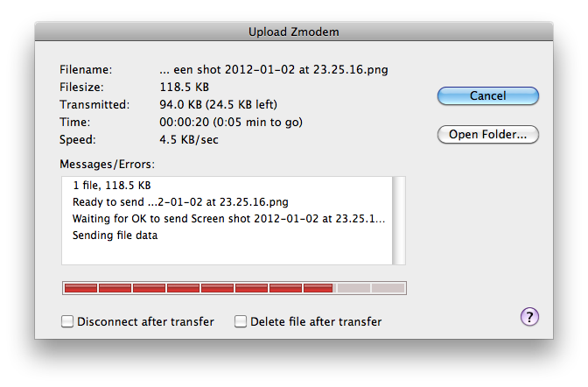The width and height of the screenshot is (588, 387).
Task: Click the Messages/Errors list scrollbar
Action: coord(399,221)
